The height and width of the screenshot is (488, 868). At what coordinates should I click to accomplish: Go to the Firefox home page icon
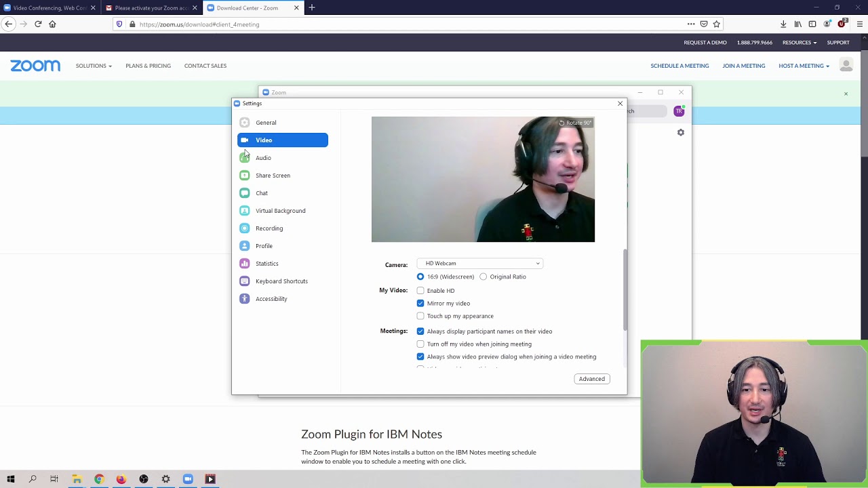pos(52,24)
